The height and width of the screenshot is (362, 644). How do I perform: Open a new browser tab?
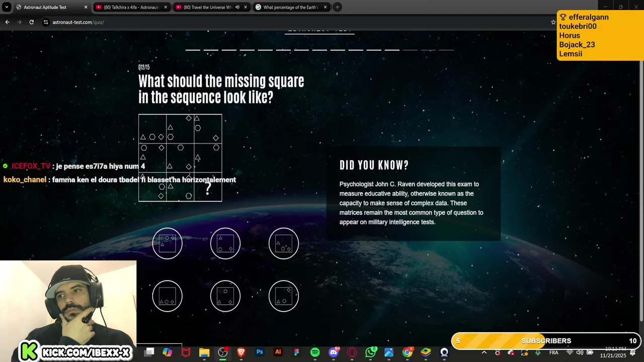[338, 7]
